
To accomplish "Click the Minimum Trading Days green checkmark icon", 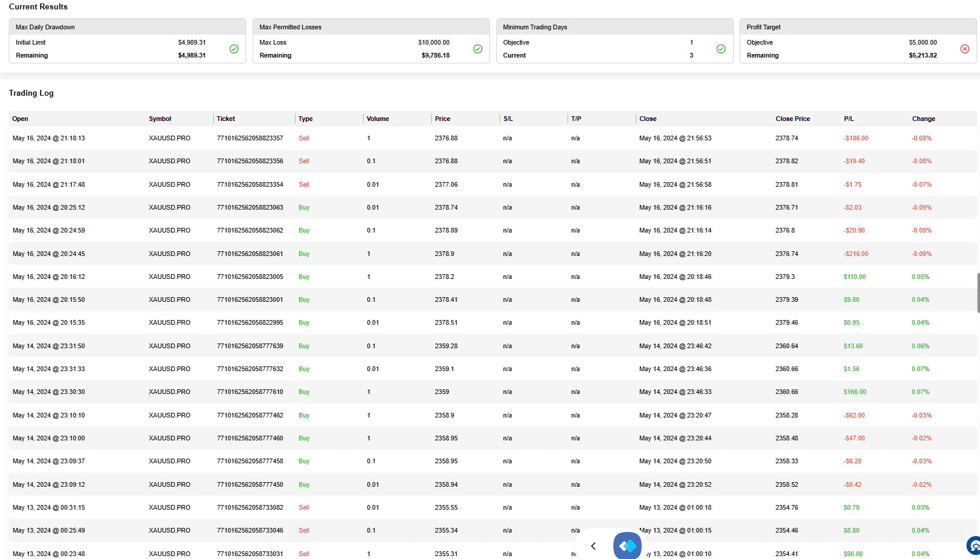I will (721, 49).
